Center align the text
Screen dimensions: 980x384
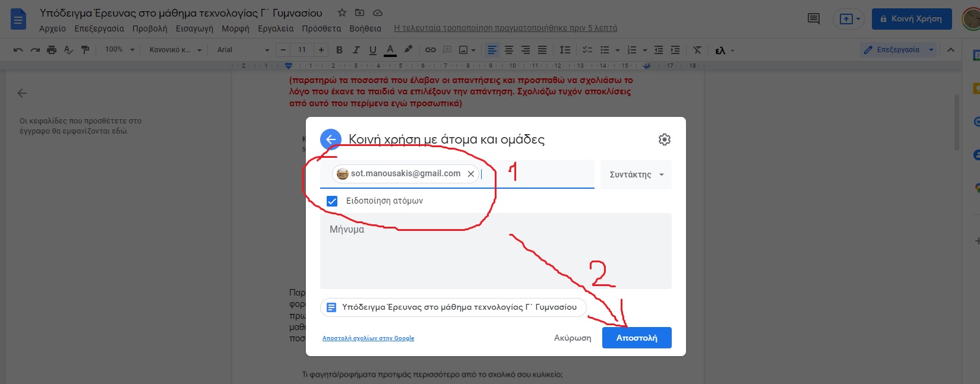pos(509,50)
